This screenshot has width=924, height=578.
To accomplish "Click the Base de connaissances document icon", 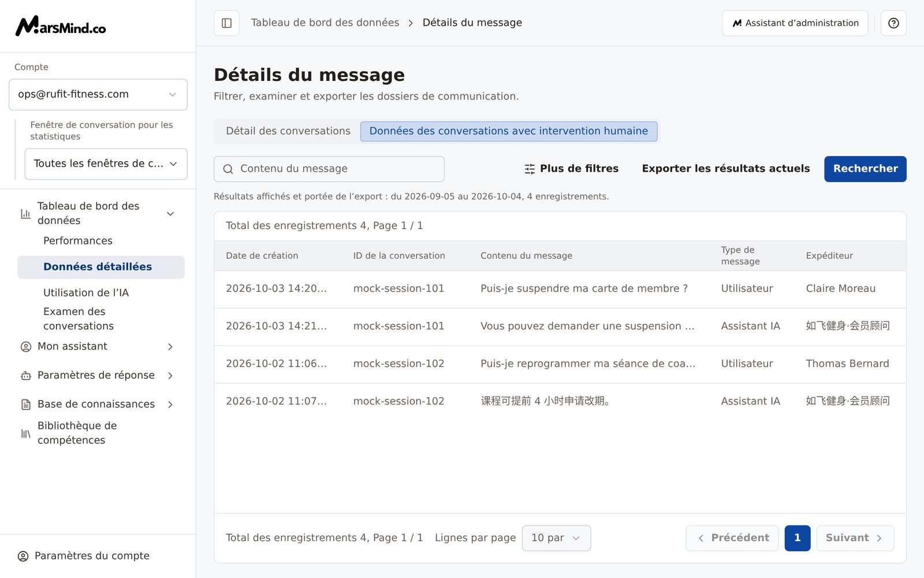I will tap(26, 405).
